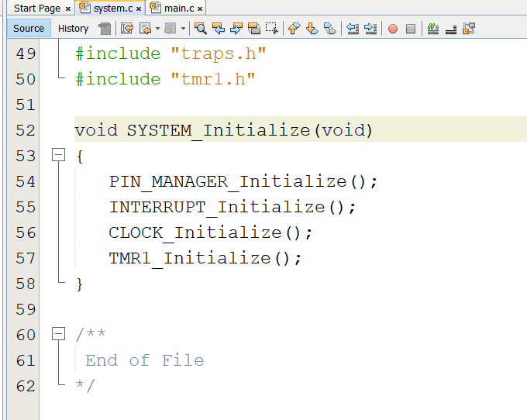Close the system.c tab
This screenshot has height=420, width=527.
pos(139,9)
